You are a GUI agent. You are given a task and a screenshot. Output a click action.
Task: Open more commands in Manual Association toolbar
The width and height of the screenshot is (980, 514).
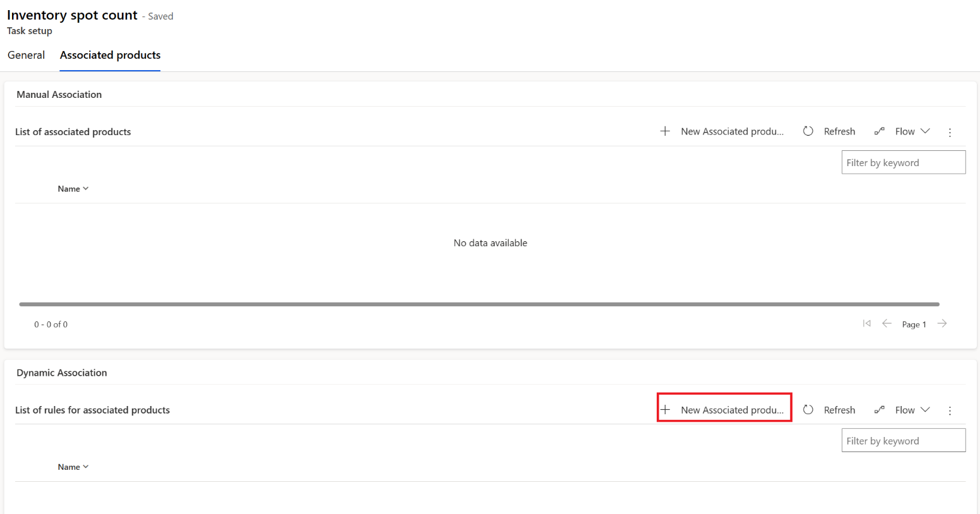click(950, 132)
